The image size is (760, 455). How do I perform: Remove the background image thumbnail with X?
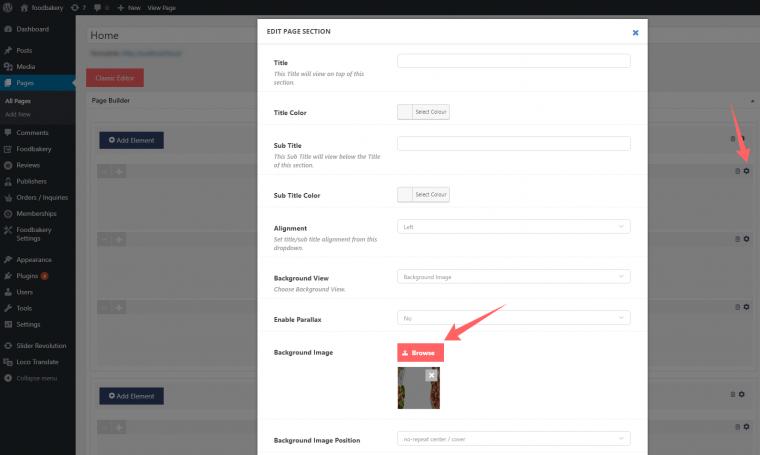point(431,375)
